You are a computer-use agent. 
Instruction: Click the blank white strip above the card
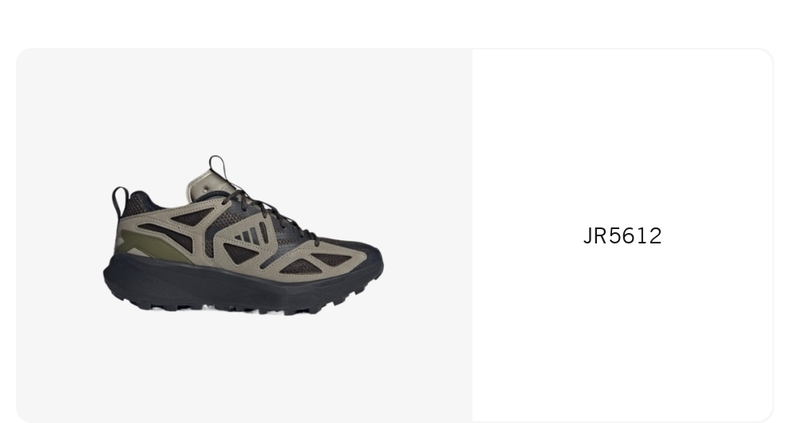(x=395, y=23)
